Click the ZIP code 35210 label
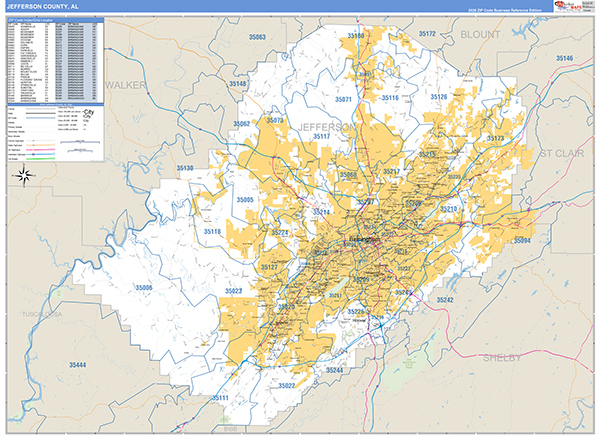600x435 pixels. pyautogui.click(x=448, y=209)
